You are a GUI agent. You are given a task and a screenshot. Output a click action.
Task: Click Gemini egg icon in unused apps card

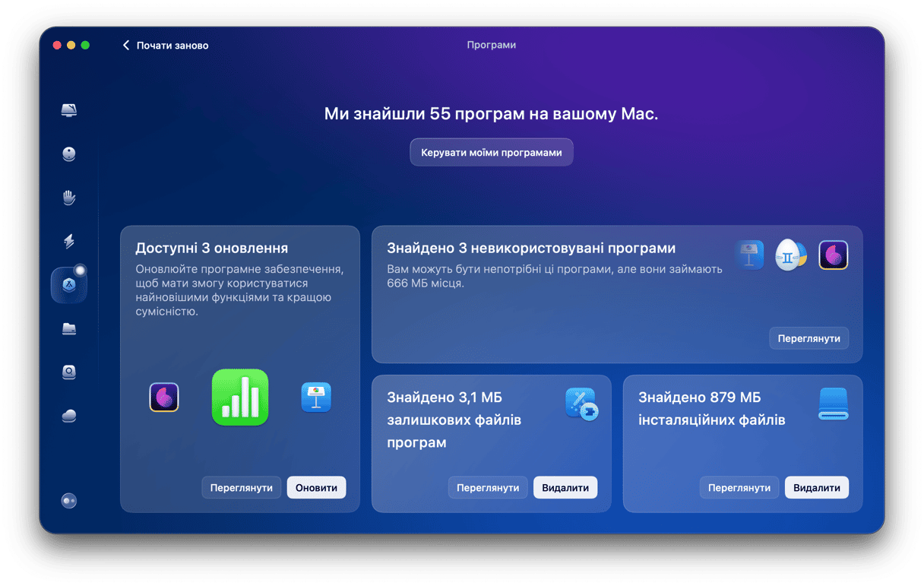(791, 255)
